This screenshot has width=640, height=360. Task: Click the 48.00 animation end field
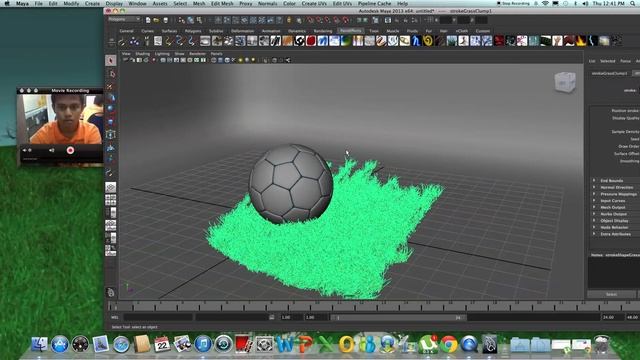632,317
